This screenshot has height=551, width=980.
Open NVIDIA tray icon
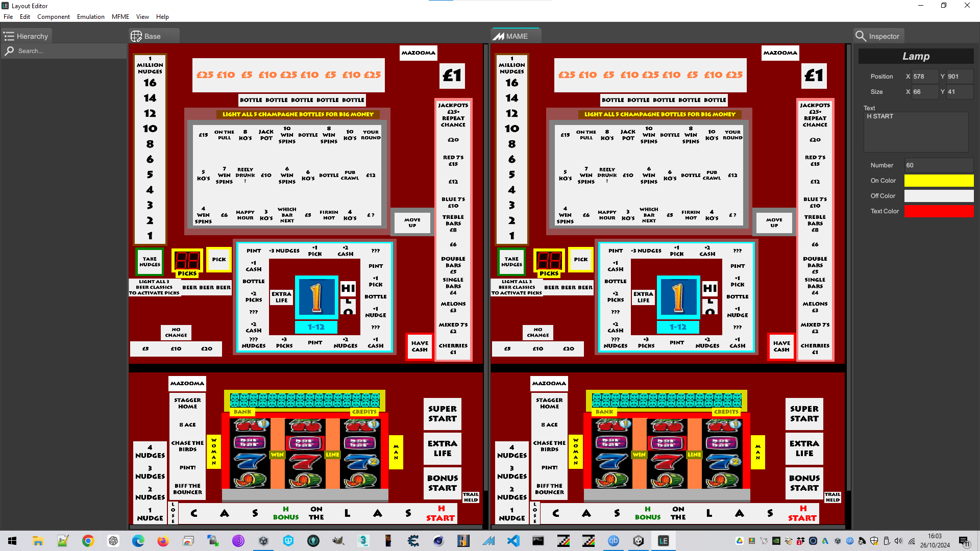point(776,541)
